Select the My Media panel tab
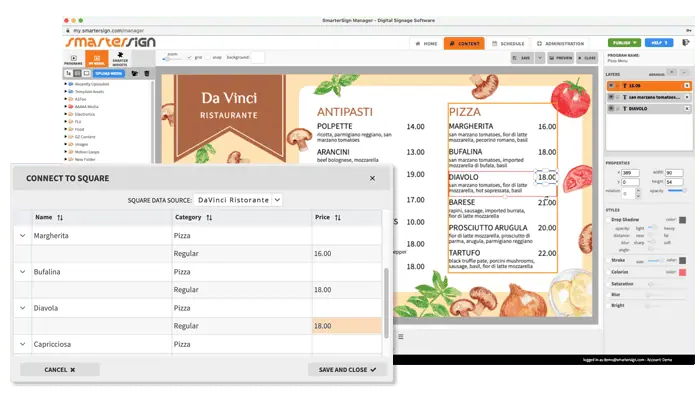 click(97, 59)
